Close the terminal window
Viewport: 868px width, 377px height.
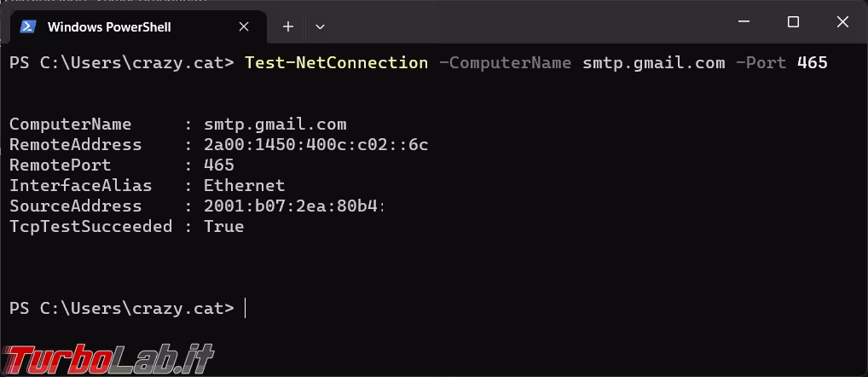(x=842, y=23)
